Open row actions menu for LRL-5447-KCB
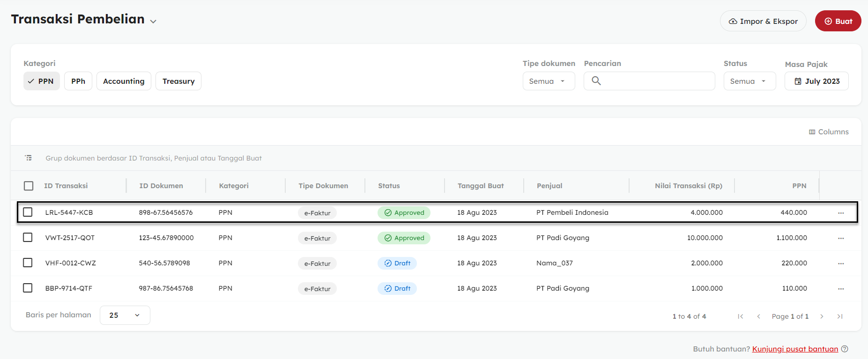This screenshot has width=868, height=359. pyautogui.click(x=841, y=213)
